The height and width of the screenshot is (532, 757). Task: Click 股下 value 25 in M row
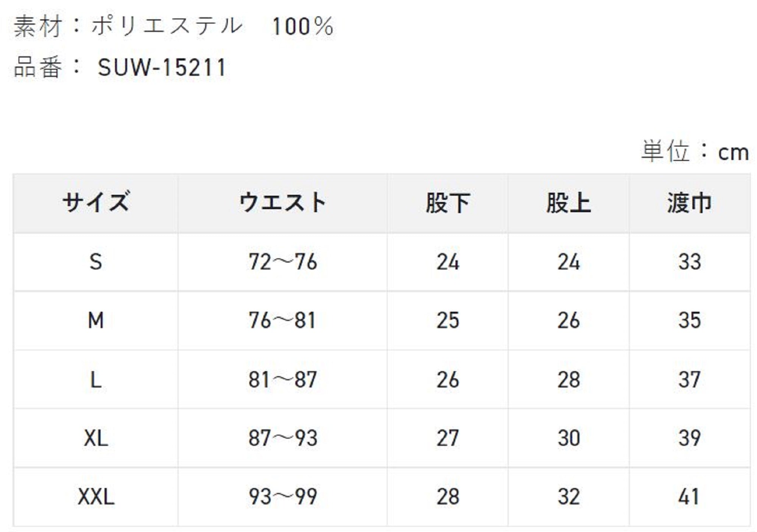[x=448, y=320]
